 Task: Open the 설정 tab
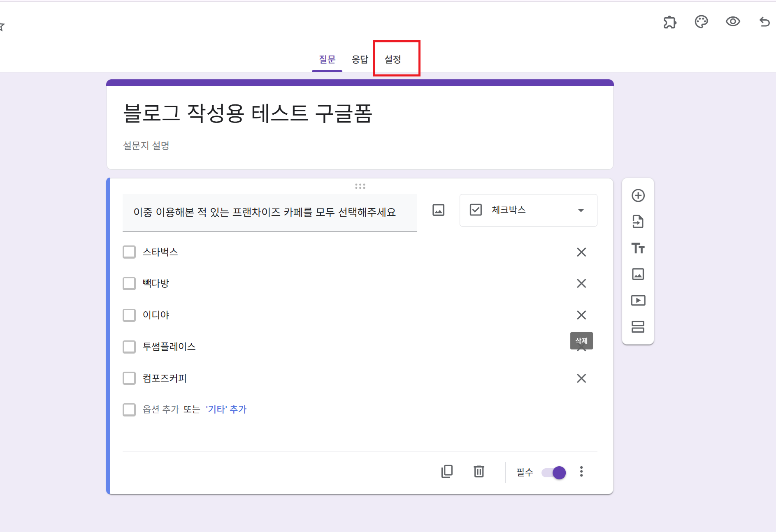point(393,59)
